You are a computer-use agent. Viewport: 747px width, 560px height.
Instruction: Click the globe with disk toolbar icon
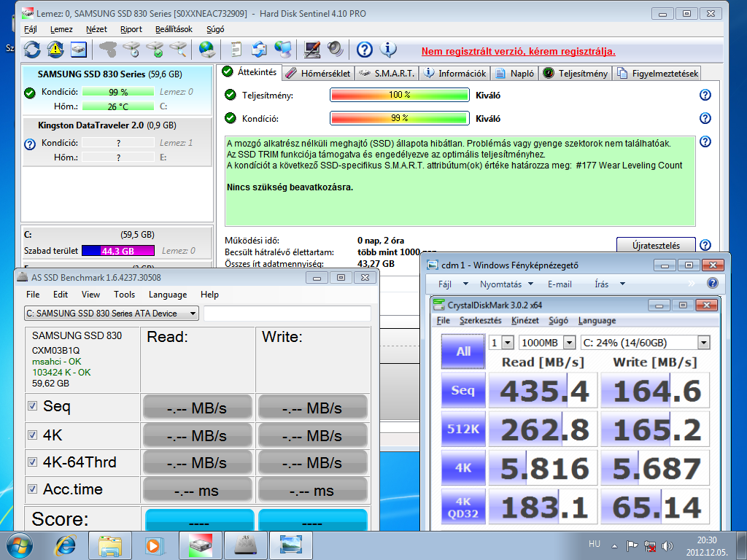pyautogui.click(x=206, y=50)
